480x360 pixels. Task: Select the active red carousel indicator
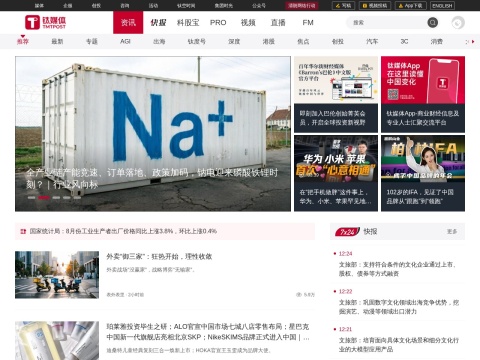pos(44,198)
